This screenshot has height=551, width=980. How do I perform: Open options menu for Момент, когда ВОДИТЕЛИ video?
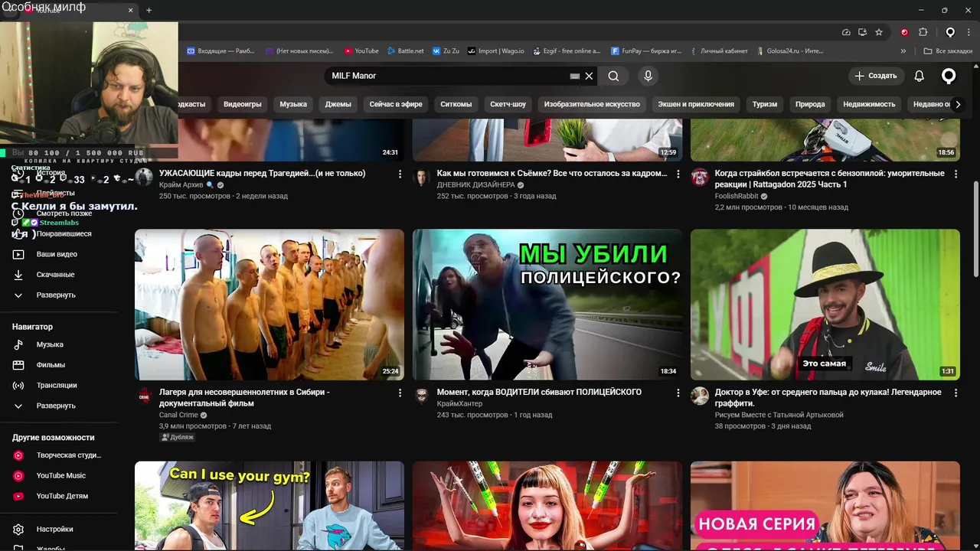[x=678, y=393]
